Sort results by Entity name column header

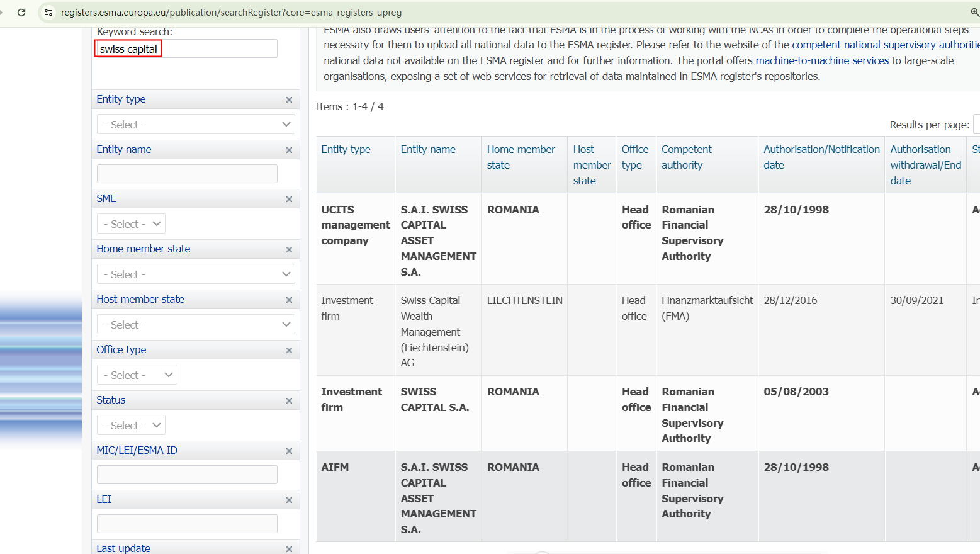click(428, 149)
